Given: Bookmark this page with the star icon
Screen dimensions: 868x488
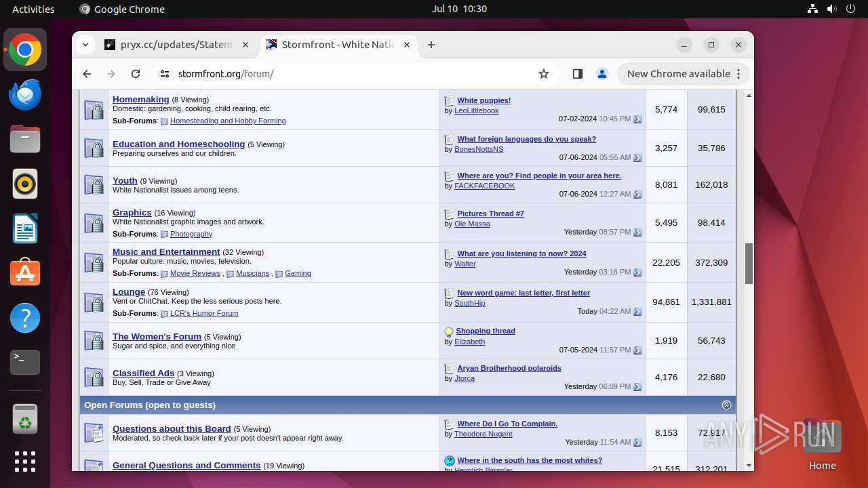Looking at the screenshot, I should point(544,74).
